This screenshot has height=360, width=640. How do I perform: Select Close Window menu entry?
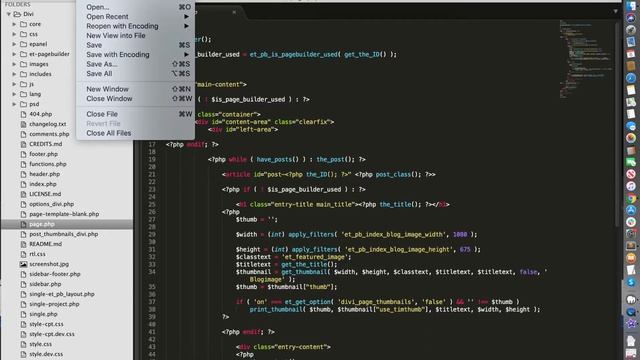pos(135,99)
